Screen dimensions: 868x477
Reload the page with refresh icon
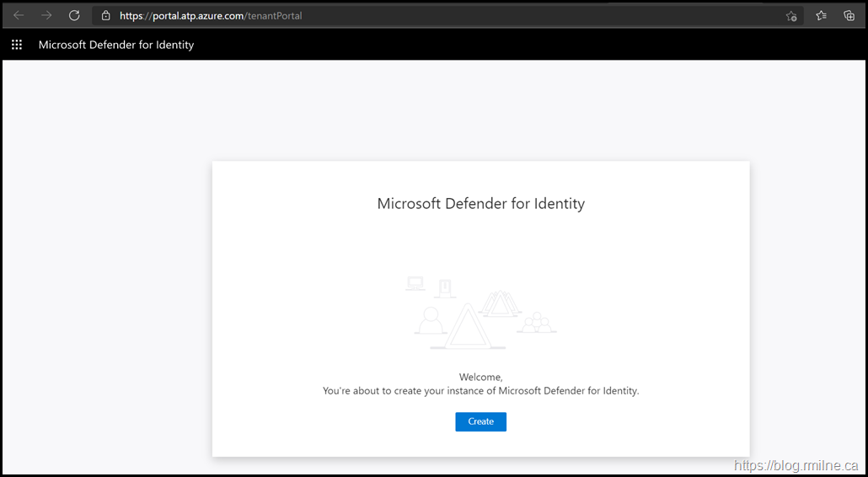(74, 15)
